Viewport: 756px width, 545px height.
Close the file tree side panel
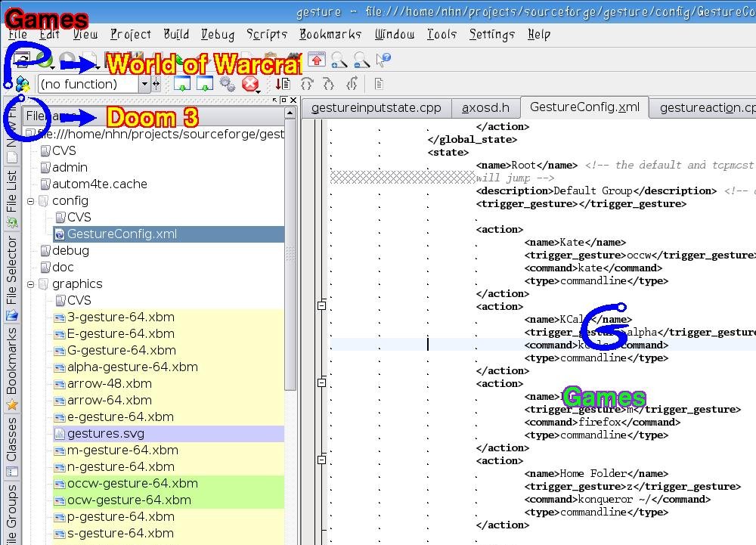click(293, 101)
